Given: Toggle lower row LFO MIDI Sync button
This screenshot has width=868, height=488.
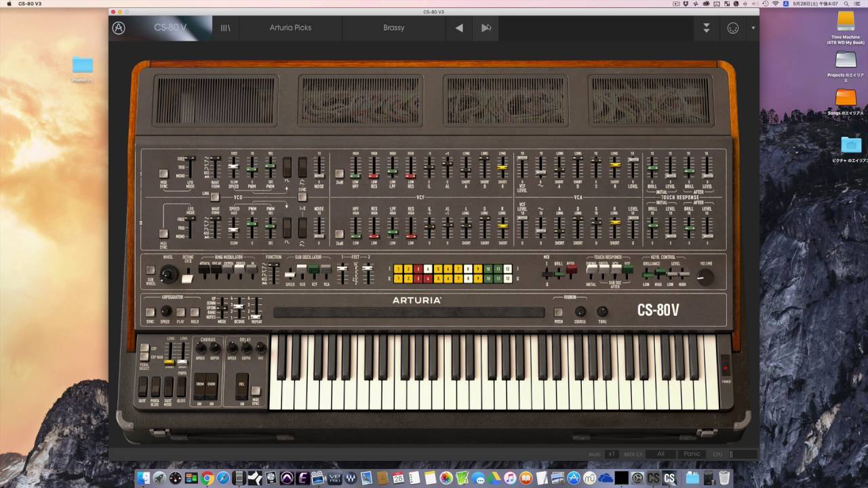Looking at the screenshot, I should click(x=163, y=234).
